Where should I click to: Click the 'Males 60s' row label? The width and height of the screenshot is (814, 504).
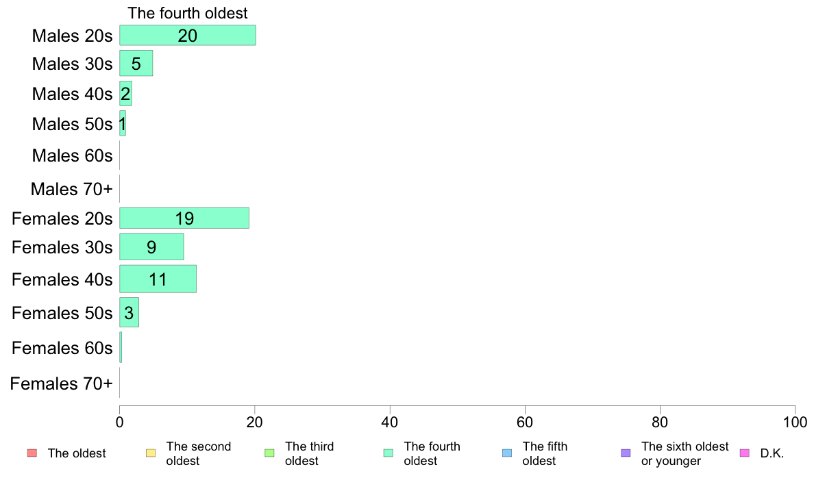click(72, 155)
